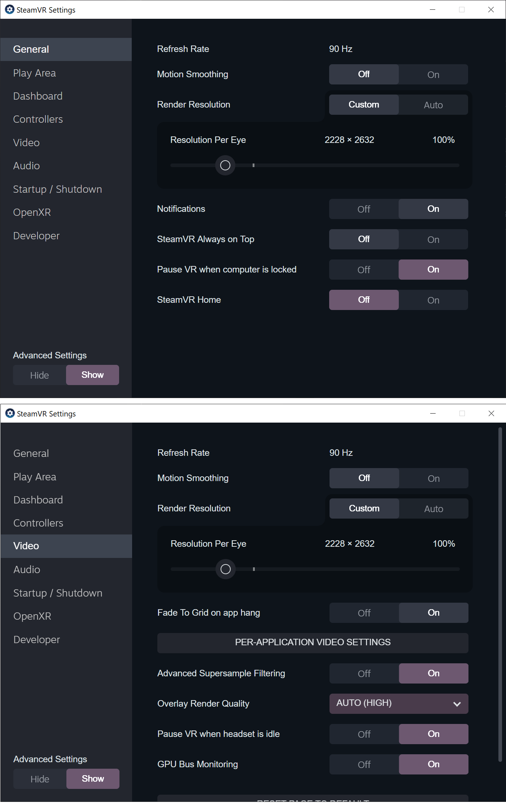Set Fade To Grid on app hang On
Viewport: 506px width, 812px height.
434,613
